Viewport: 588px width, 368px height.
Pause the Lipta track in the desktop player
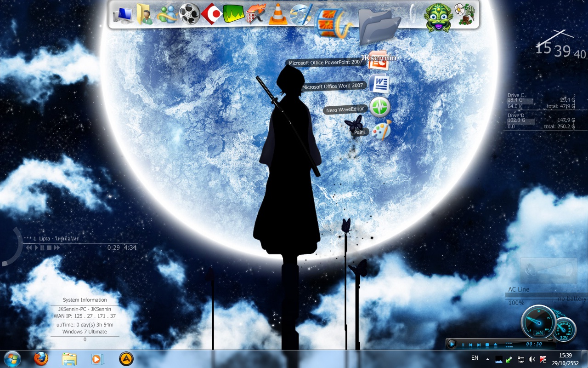click(42, 248)
